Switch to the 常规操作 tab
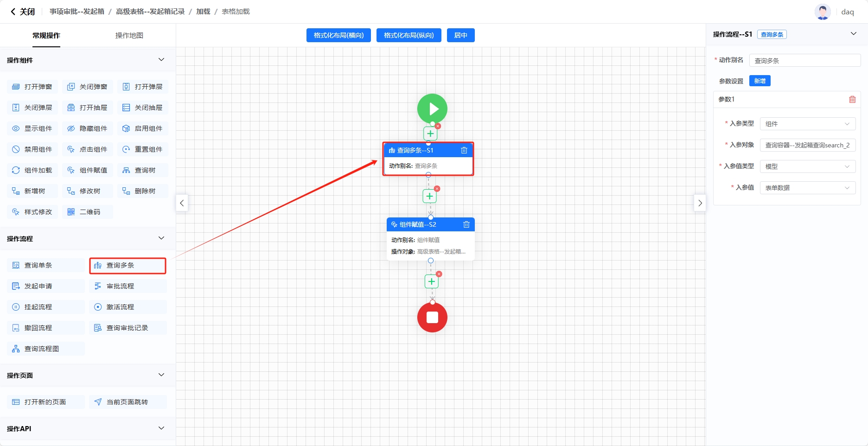 click(x=46, y=35)
